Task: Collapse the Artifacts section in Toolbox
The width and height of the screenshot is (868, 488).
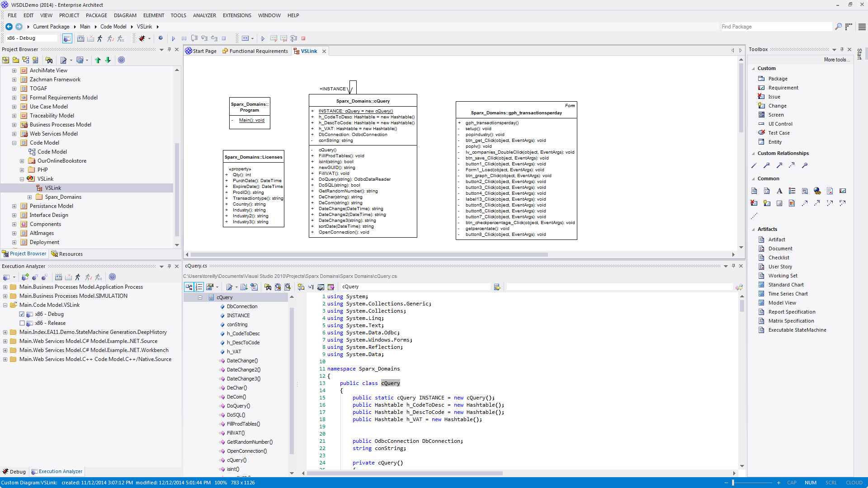Action: pyautogui.click(x=753, y=230)
